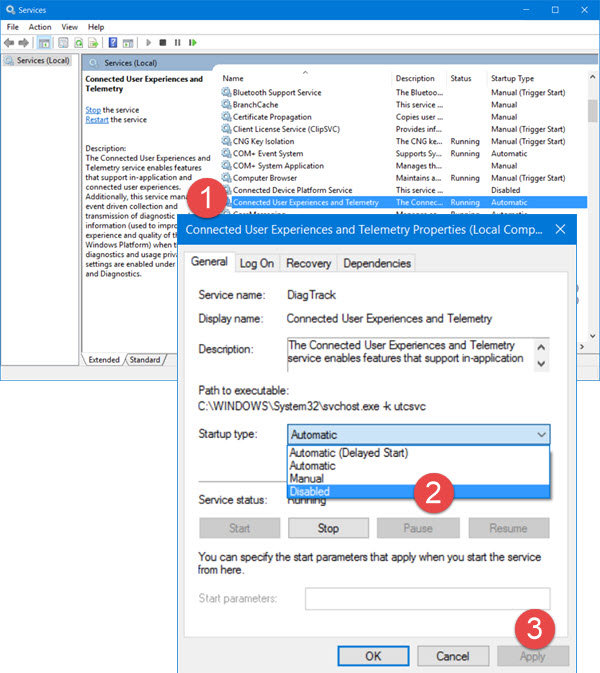Click the 'Restart the service' link

[97, 120]
